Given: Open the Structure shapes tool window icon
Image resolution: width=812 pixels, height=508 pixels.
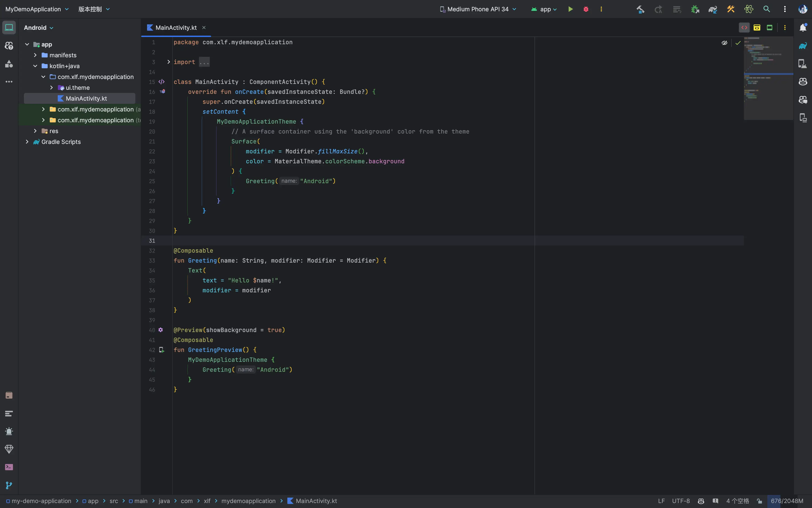Looking at the screenshot, I should (9, 64).
